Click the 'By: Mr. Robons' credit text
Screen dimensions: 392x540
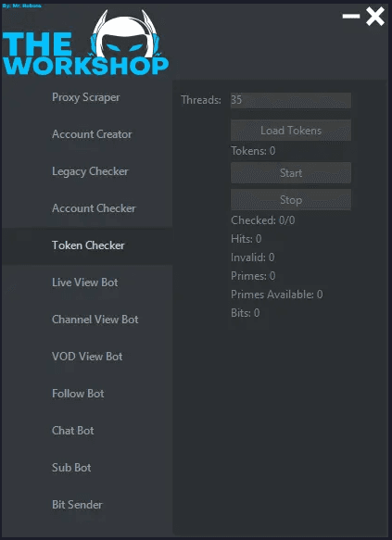click(21, 6)
